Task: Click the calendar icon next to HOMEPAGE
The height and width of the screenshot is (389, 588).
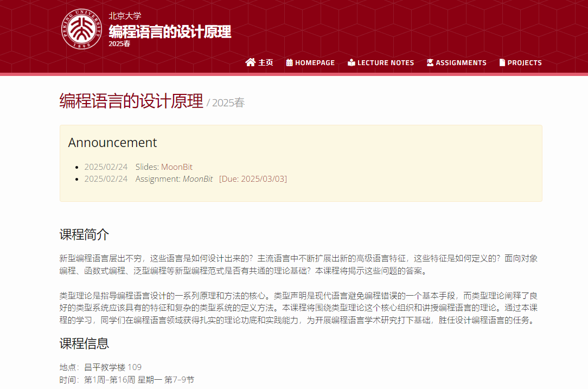Action: click(x=290, y=62)
